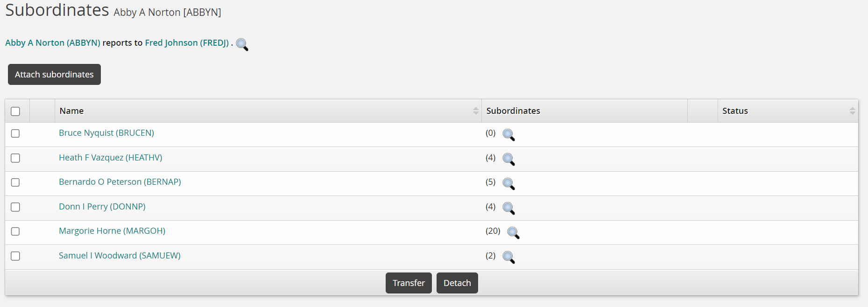This screenshot has height=307, width=868.
Task: Open Margorie Horne's subordinates magnifier icon
Action: (513, 233)
